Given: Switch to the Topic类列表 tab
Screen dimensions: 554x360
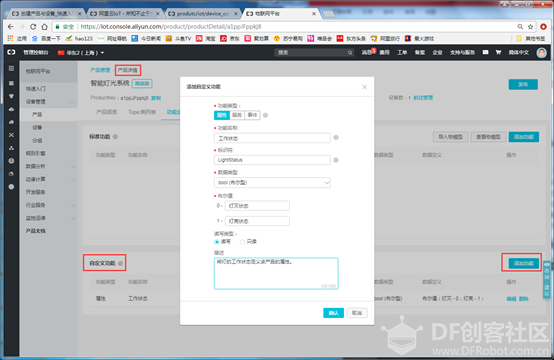Looking at the screenshot, I should click(x=142, y=112).
